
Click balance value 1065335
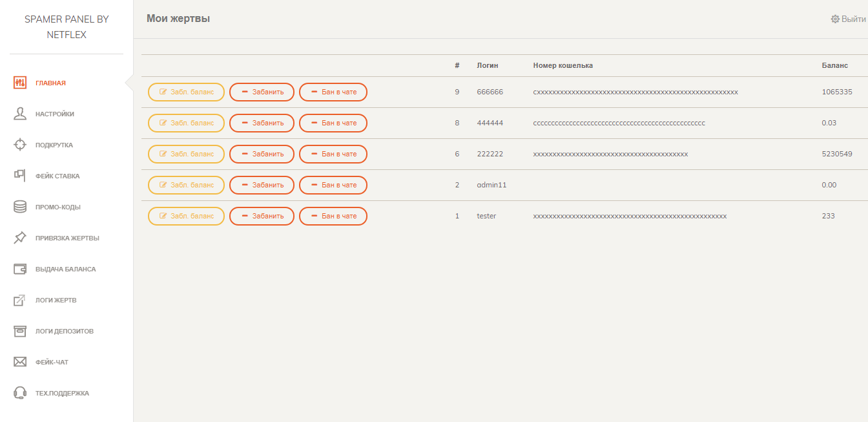pos(837,92)
